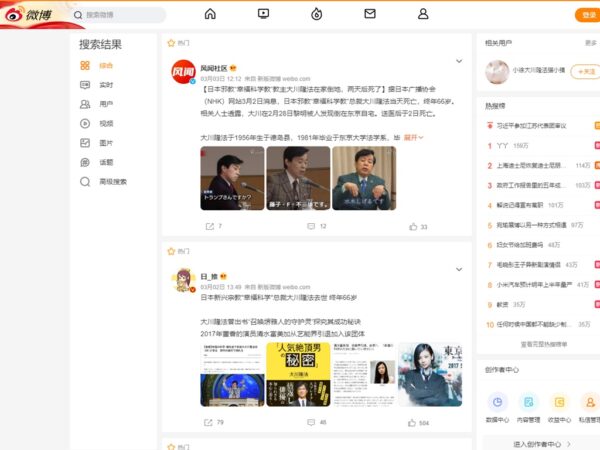Open pinned hot search about 习近平

pyautogui.click(x=531, y=126)
